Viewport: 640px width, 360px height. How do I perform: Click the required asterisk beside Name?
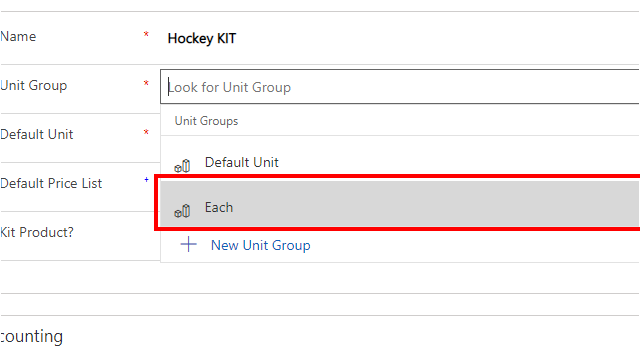pyautogui.click(x=146, y=34)
